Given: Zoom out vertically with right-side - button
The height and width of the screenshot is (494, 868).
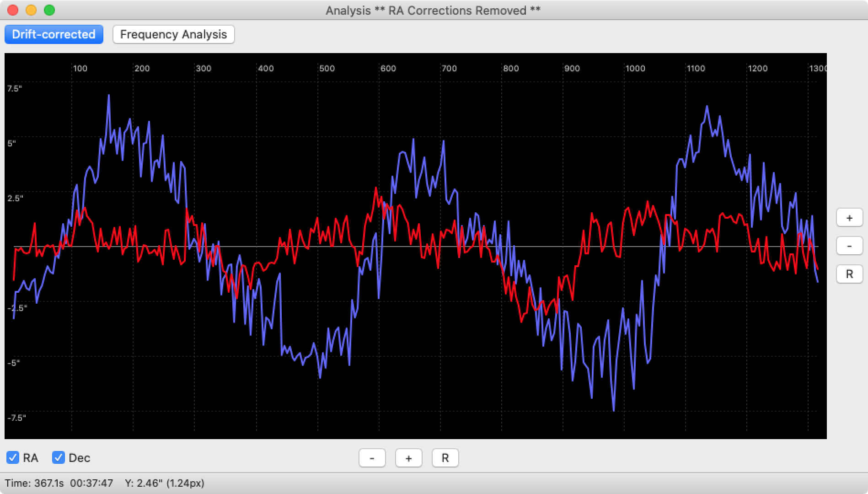Looking at the screenshot, I should point(849,246).
